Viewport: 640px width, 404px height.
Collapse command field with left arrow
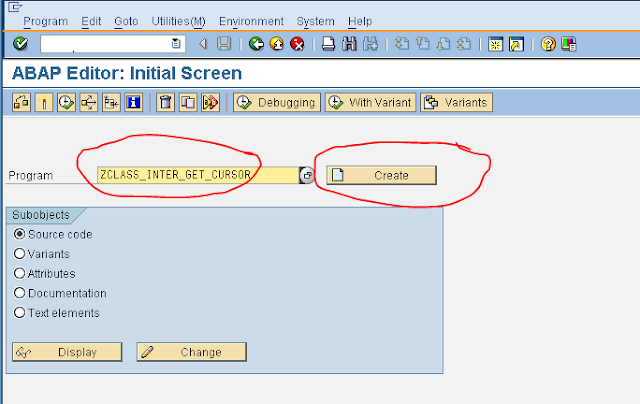[x=203, y=44]
